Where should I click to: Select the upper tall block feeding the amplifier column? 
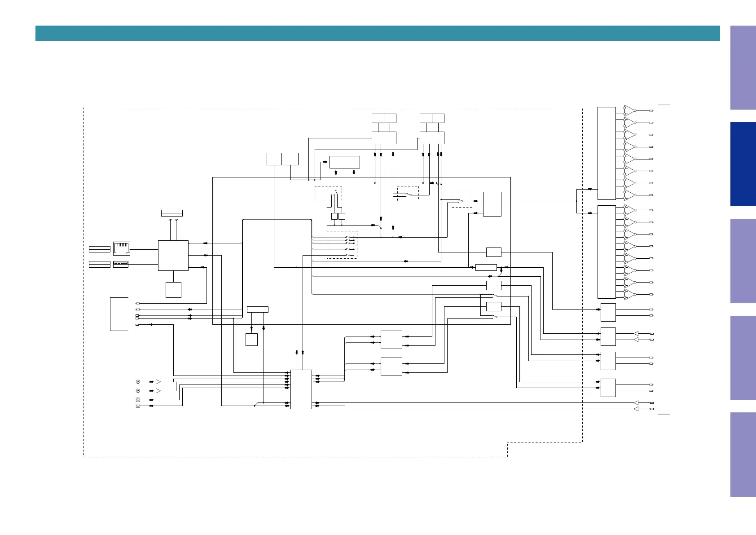(x=607, y=154)
